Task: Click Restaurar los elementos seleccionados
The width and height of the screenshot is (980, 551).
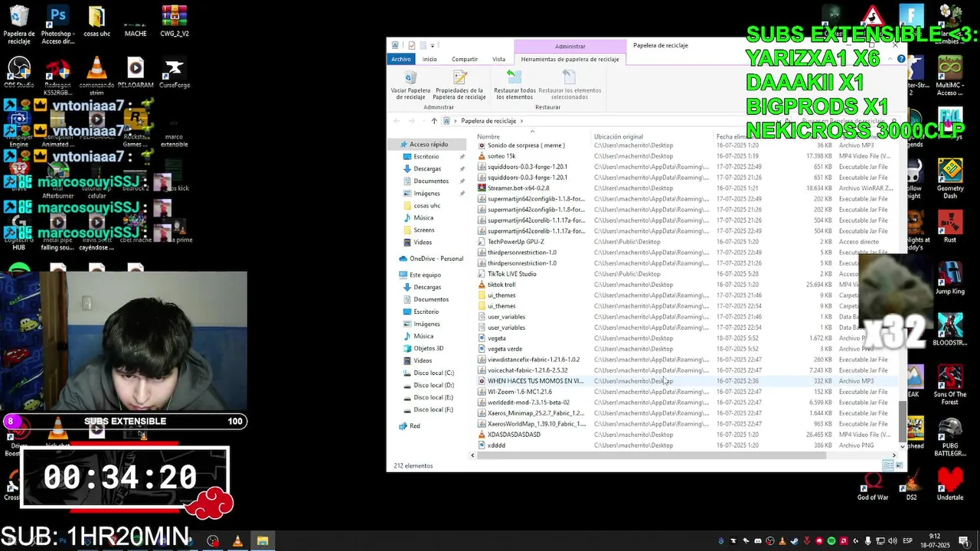Action: pos(570,85)
